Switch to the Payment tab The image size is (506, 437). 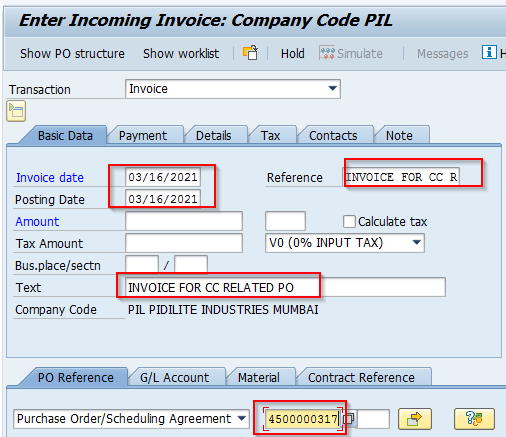click(x=143, y=136)
